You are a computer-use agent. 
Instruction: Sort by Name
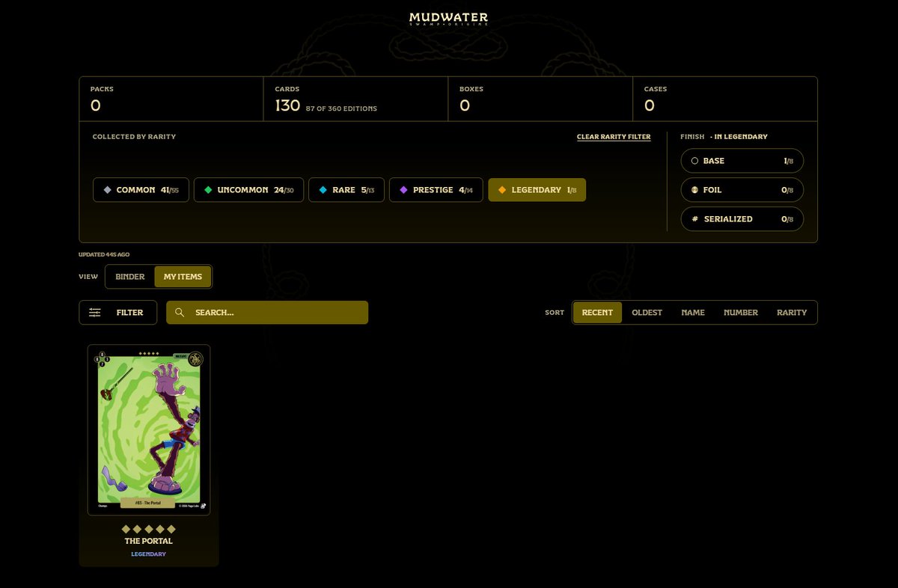coord(693,313)
